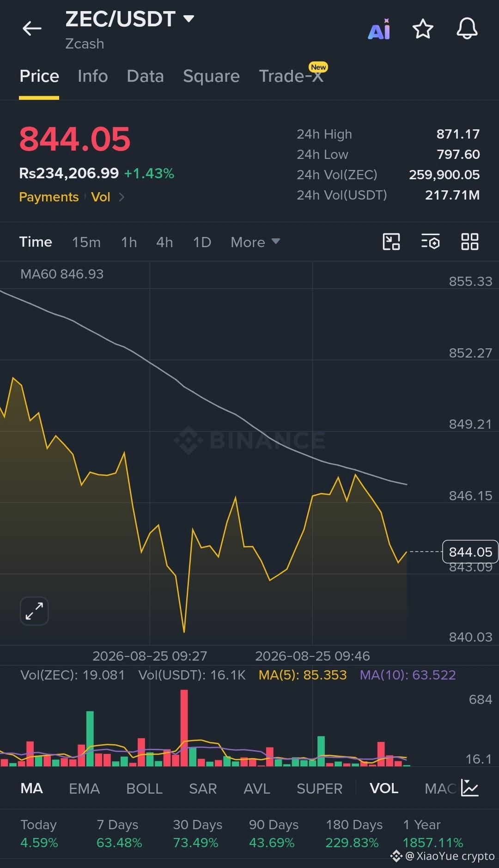Expand the More timeframes dropdown

255,242
